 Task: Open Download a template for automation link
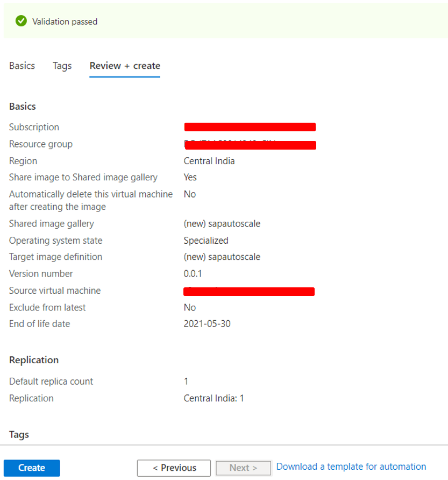[x=351, y=467]
